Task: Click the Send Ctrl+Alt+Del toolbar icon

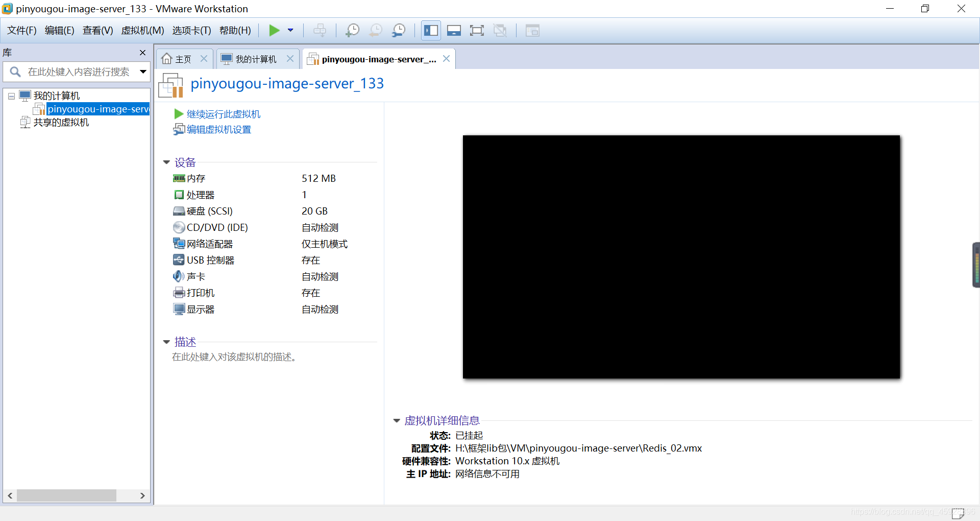Action: click(x=320, y=31)
